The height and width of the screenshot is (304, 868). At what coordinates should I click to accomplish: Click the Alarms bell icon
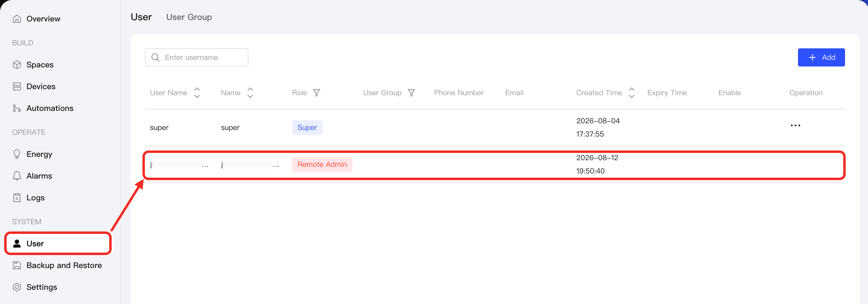pyautogui.click(x=17, y=176)
